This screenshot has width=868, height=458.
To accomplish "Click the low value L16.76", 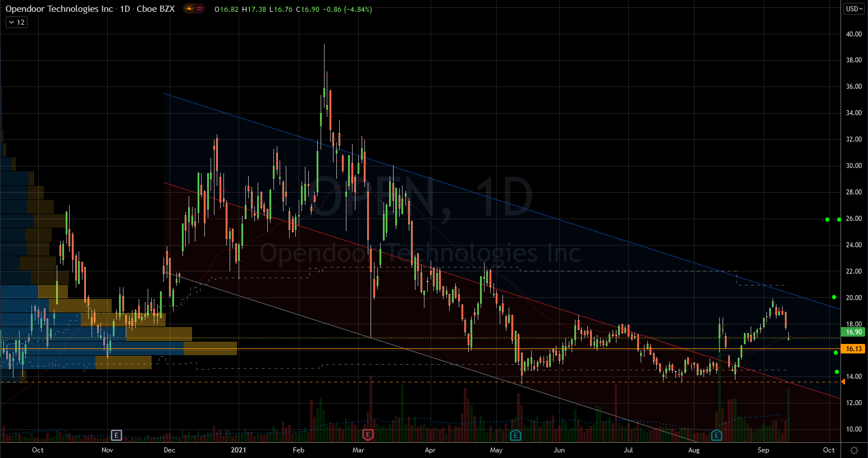I will pos(281,10).
